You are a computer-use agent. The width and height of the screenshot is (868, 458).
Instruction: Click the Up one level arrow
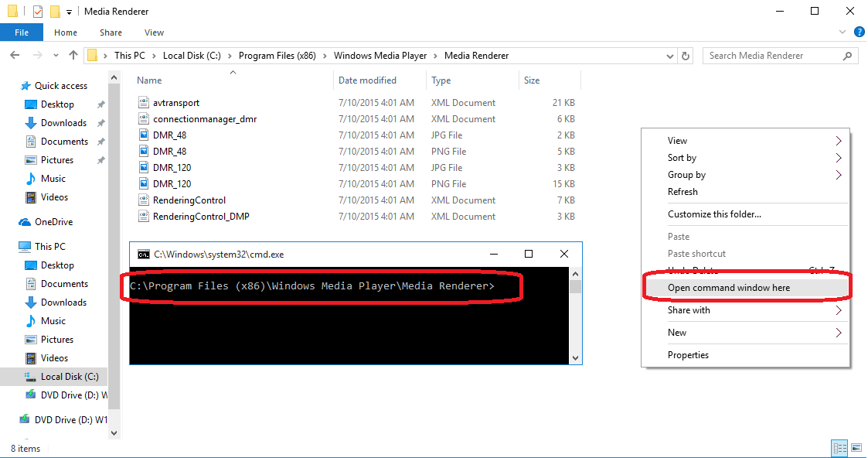(73, 56)
